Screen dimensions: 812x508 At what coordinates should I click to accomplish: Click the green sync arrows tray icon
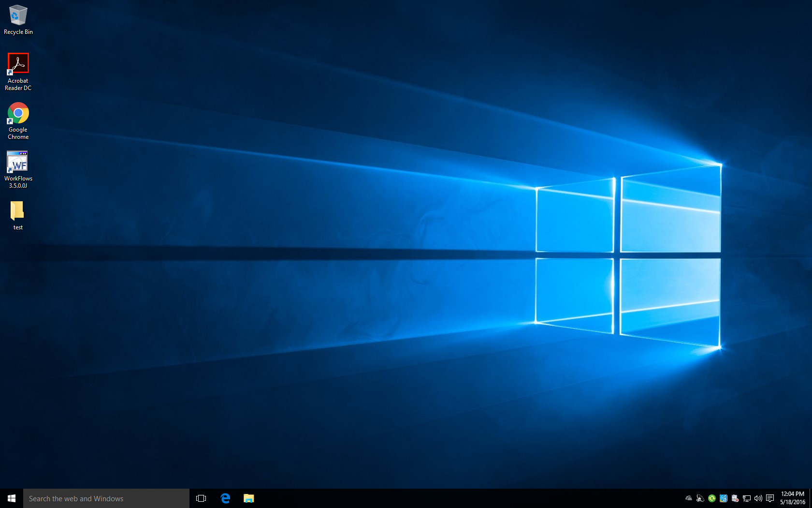tap(712, 498)
